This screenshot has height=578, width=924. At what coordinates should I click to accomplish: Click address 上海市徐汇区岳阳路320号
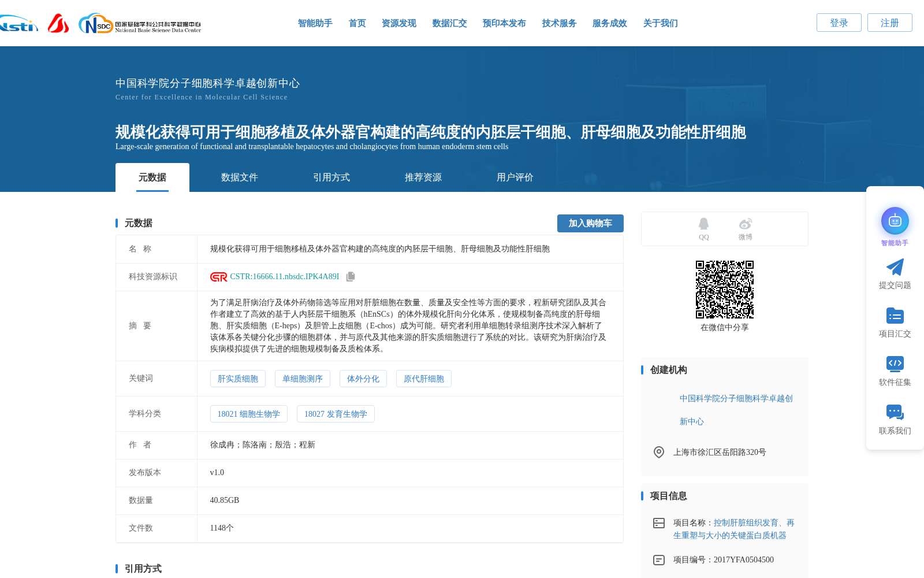click(x=720, y=452)
